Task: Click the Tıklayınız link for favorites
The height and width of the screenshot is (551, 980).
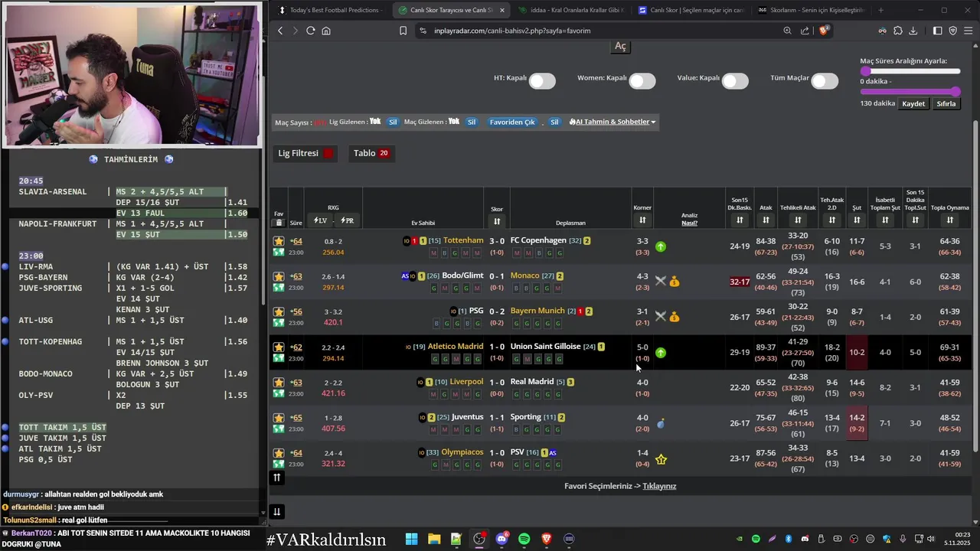Action: click(x=659, y=486)
